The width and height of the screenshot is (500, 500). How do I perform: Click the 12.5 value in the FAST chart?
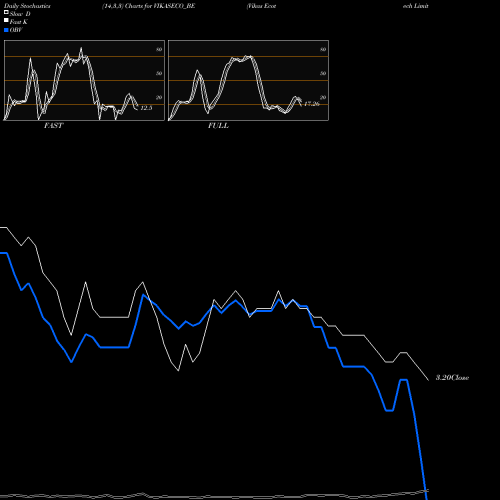(x=146, y=108)
